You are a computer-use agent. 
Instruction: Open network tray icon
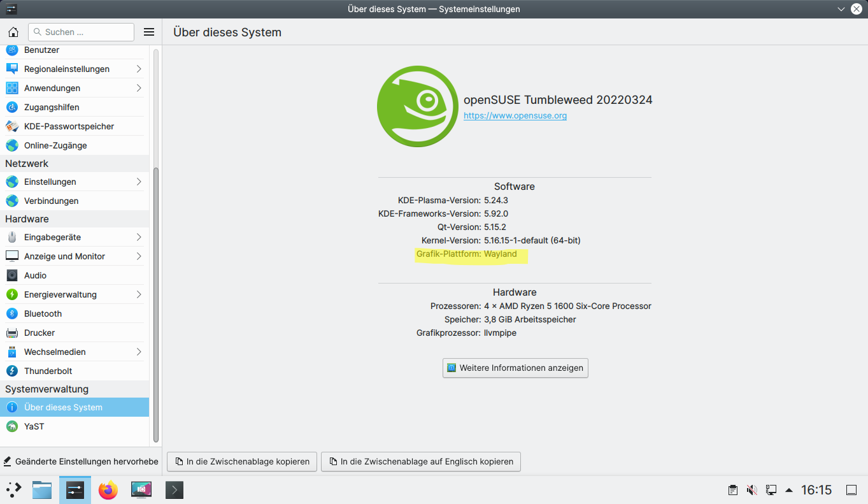tap(771, 490)
